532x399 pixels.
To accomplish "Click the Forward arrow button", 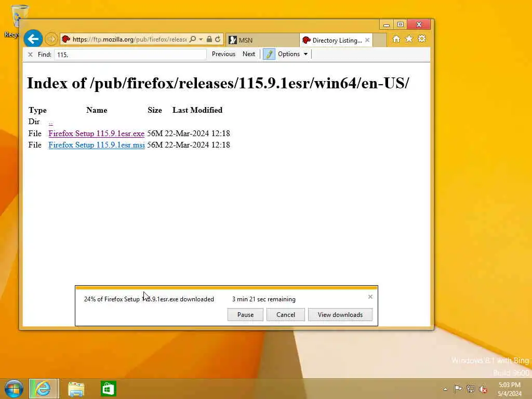I will pyautogui.click(x=51, y=39).
